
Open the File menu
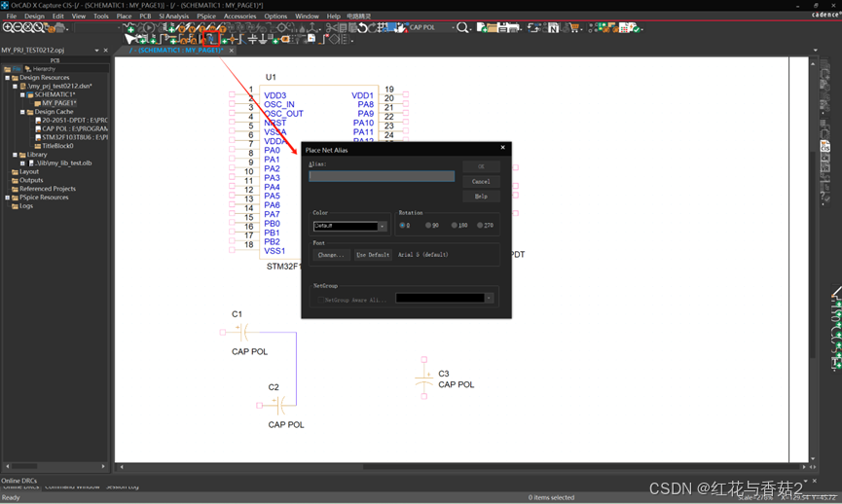point(12,17)
